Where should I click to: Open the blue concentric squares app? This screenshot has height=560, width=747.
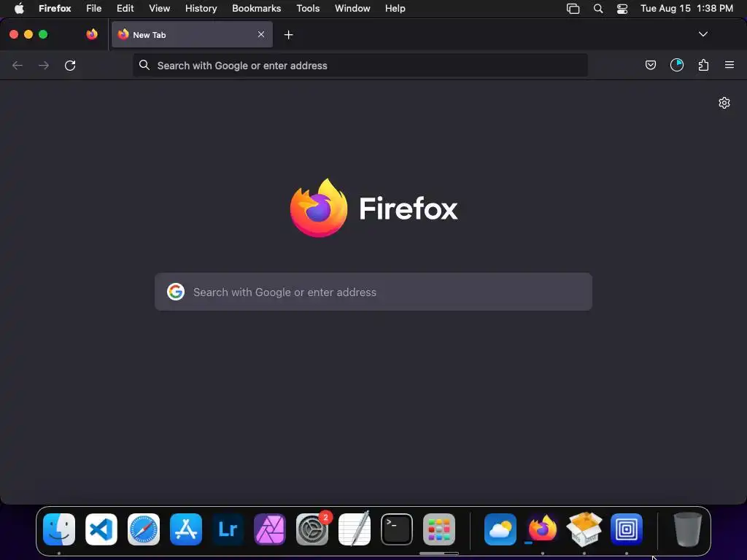(x=627, y=529)
